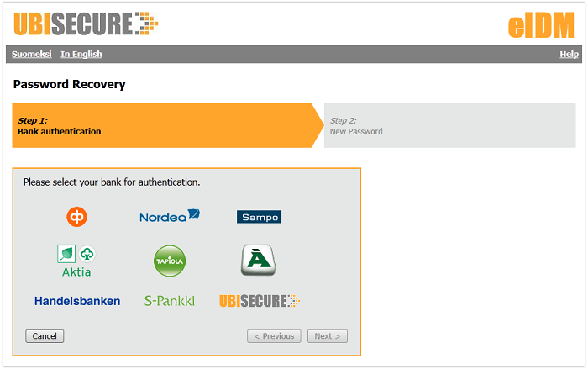Select the OP bank orange logo
Viewport: 588px width, 369px height.
(x=77, y=217)
